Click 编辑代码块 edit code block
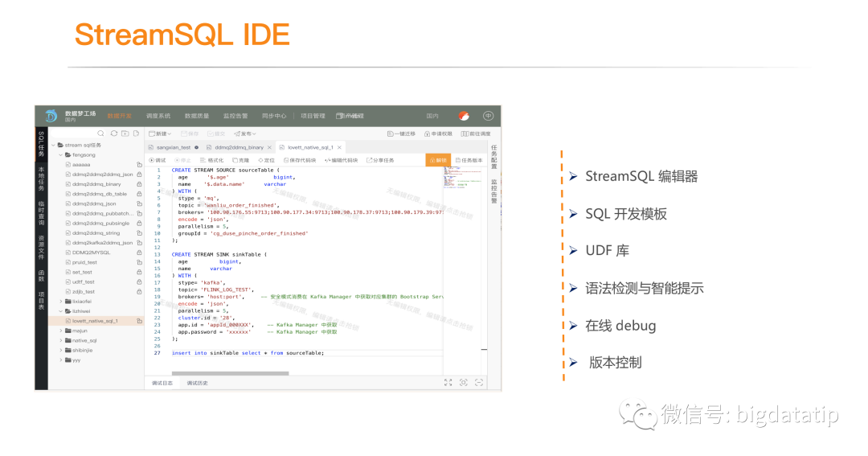The image size is (868, 456). pyautogui.click(x=341, y=160)
